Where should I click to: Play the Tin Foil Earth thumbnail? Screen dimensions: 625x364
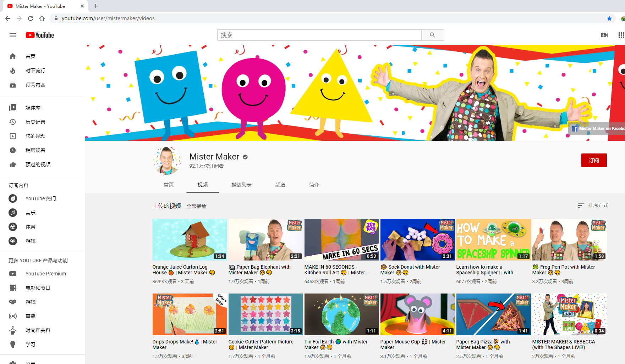[x=342, y=314]
